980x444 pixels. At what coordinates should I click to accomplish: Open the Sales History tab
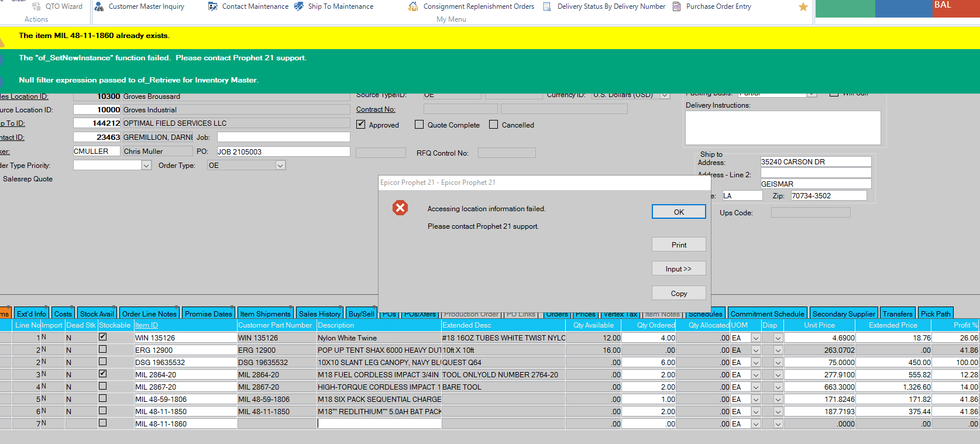coord(319,314)
